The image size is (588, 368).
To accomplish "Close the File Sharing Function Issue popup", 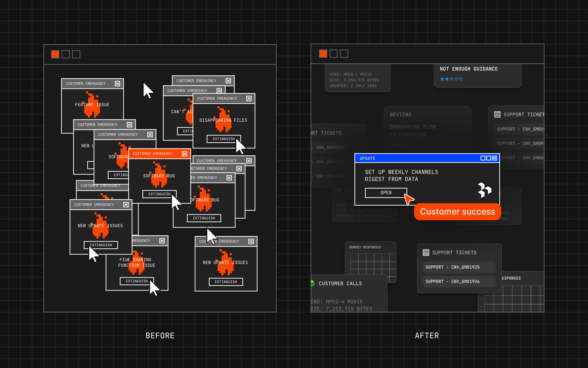I will tap(162, 241).
